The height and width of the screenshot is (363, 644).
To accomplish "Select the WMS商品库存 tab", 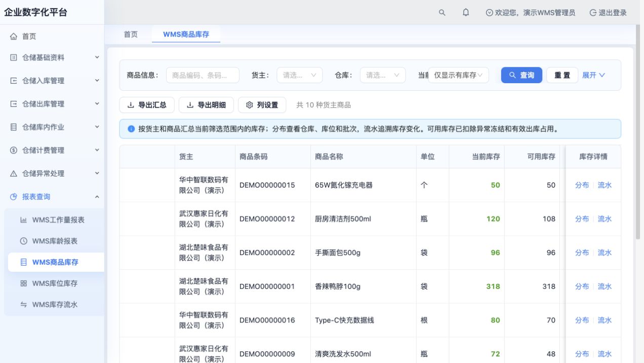I will 186,34.
